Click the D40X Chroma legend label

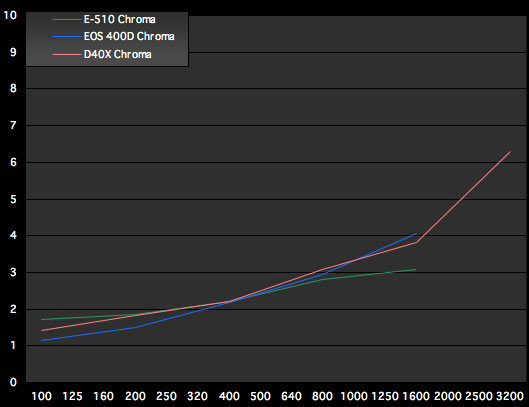(117, 54)
